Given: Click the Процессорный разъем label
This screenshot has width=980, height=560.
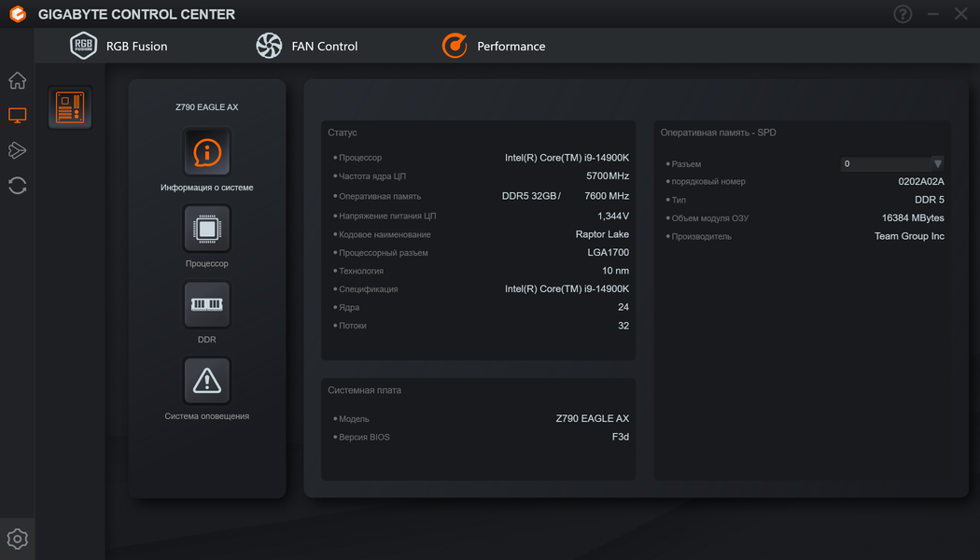Looking at the screenshot, I should tap(384, 253).
